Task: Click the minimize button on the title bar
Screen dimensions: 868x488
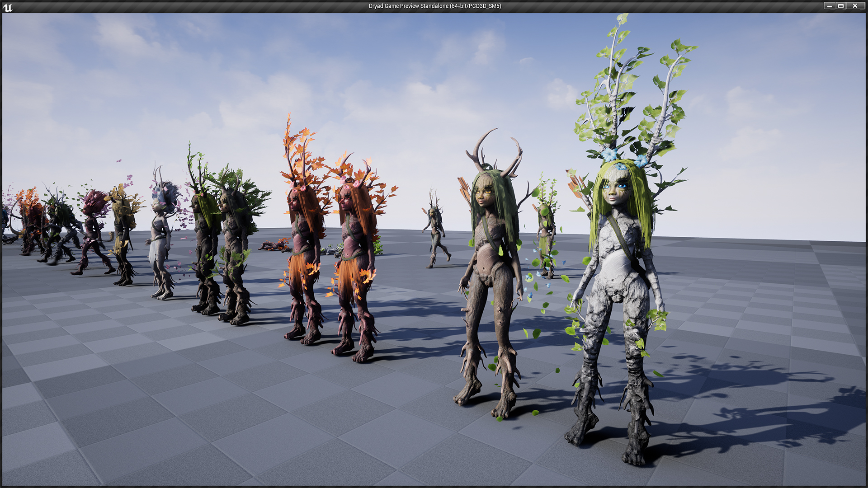Action: coord(830,6)
